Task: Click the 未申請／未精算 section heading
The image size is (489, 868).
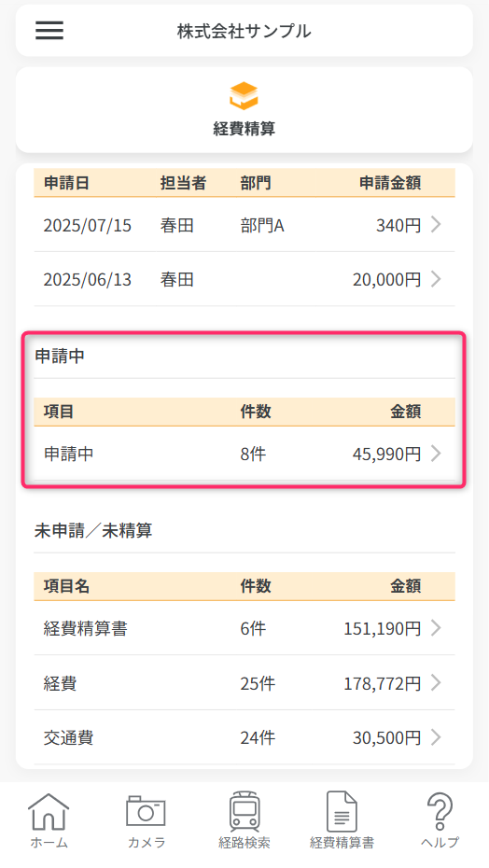Action: coord(93,531)
